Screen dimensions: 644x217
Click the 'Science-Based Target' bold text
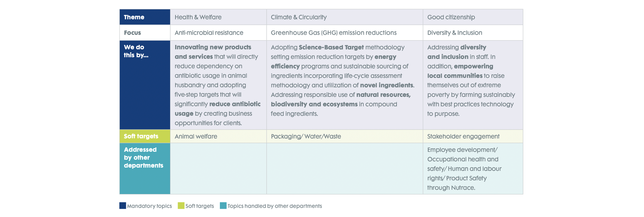pos(331,47)
